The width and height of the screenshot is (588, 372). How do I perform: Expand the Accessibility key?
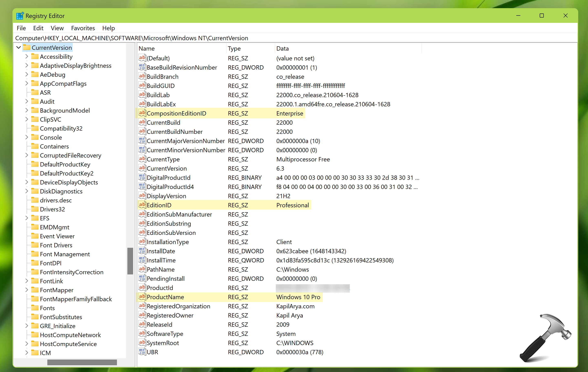tap(27, 57)
